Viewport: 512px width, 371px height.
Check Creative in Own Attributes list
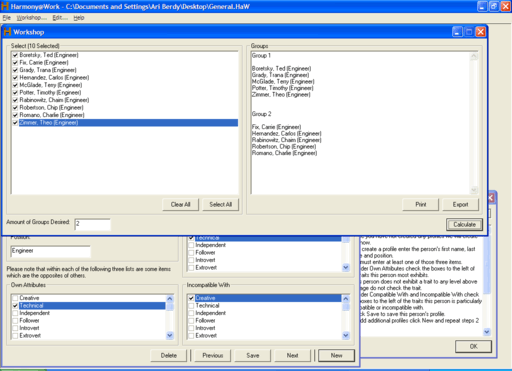point(15,298)
